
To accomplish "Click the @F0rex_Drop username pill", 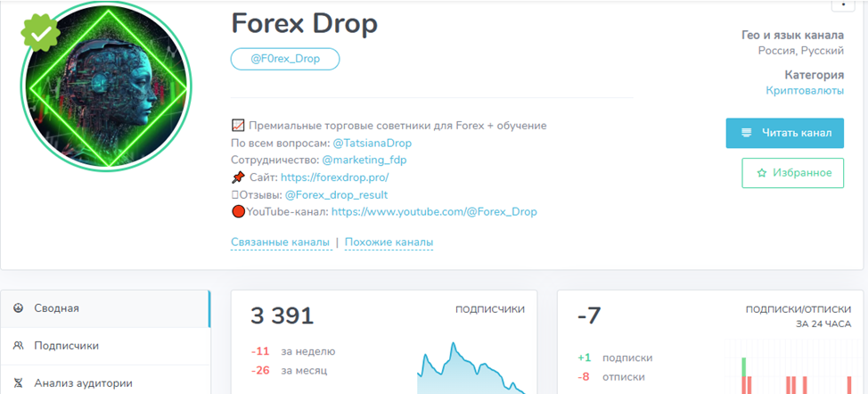I will point(285,59).
